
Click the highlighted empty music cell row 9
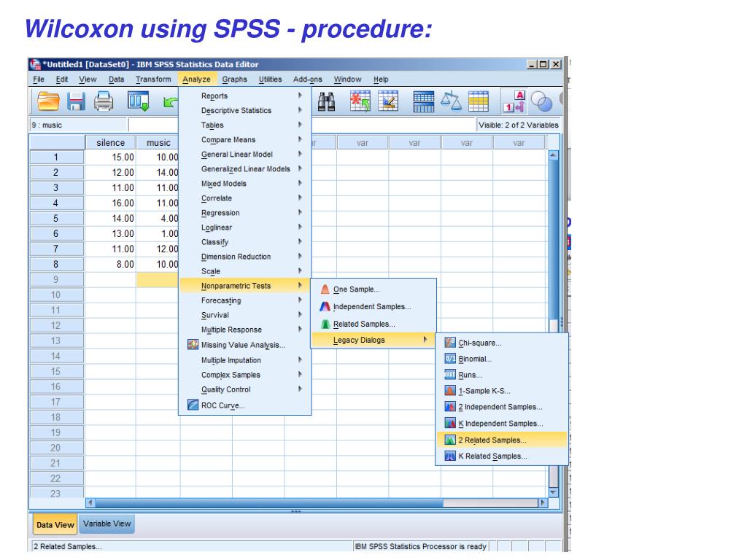tap(158, 279)
